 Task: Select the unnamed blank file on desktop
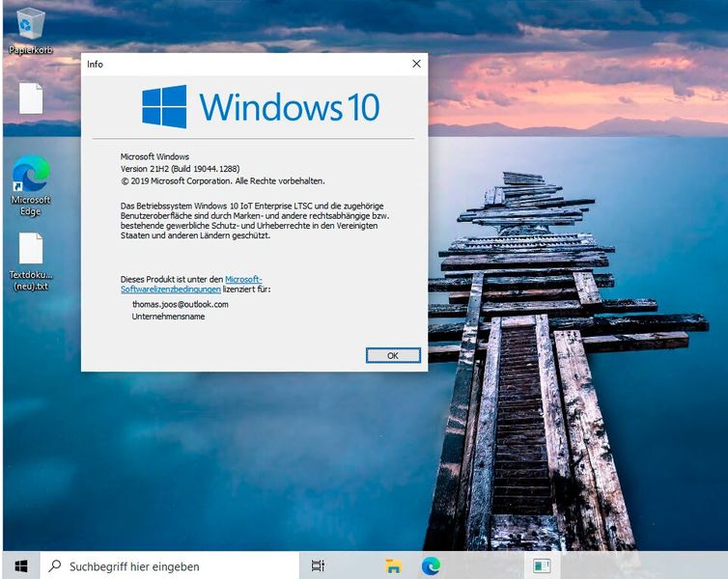click(x=31, y=98)
